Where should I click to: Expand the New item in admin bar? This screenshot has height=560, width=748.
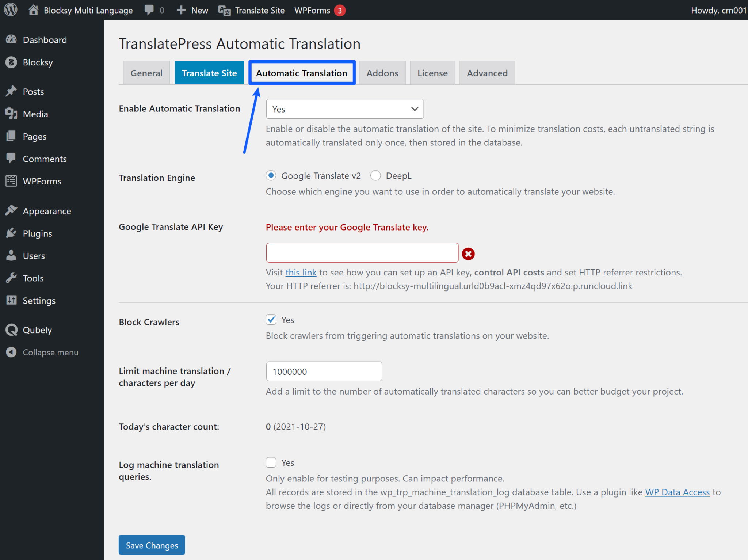click(x=192, y=10)
